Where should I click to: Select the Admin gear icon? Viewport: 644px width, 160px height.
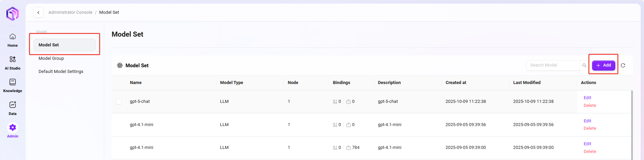pyautogui.click(x=12, y=128)
